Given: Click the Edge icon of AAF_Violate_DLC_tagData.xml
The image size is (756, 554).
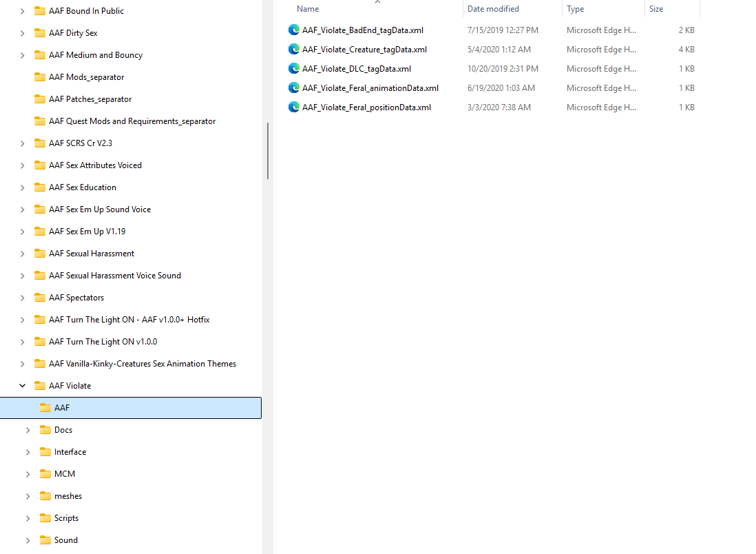Looking at the screenshot, I should 293,68.
